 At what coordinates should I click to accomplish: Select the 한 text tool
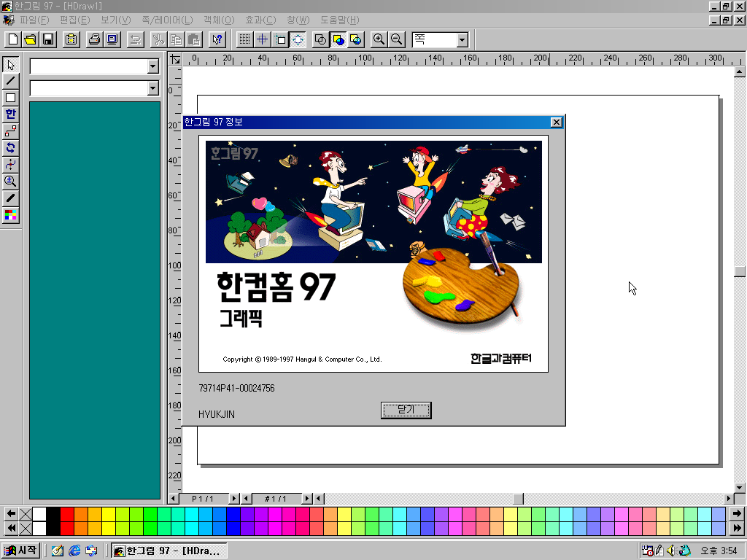[x=10, y=114]
